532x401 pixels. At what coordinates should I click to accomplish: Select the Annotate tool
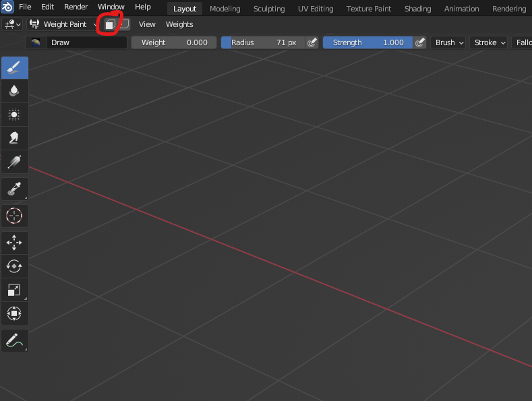coord(15,340)
